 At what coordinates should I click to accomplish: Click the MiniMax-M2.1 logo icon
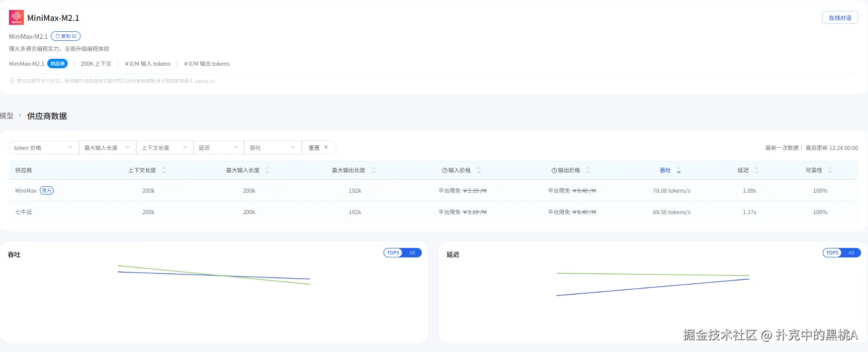16,17
